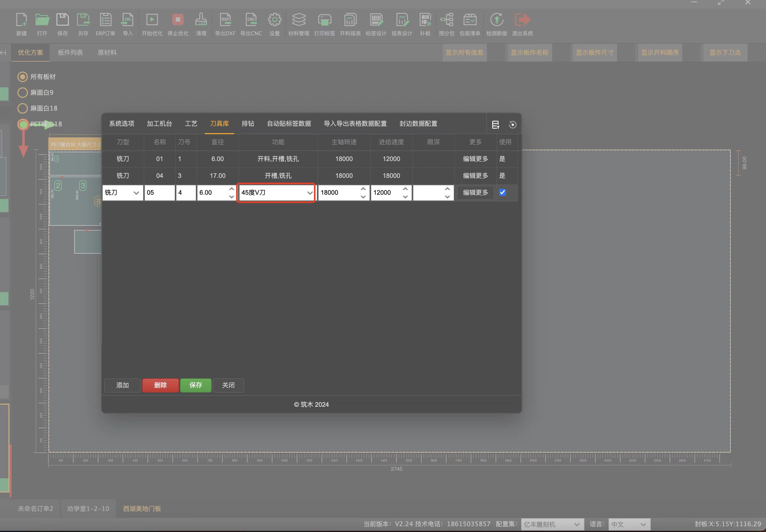
Task: Open 材料管理 material management icon
Action: coord(299,20)
